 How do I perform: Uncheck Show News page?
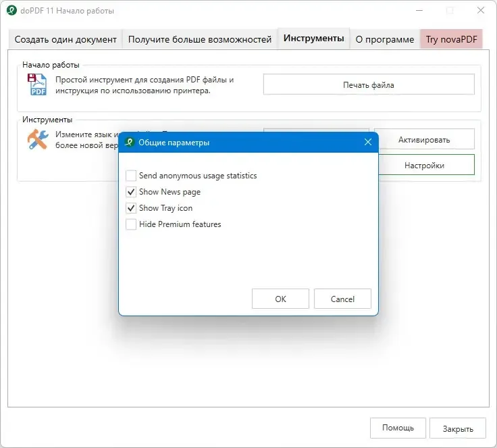point(131,192)
